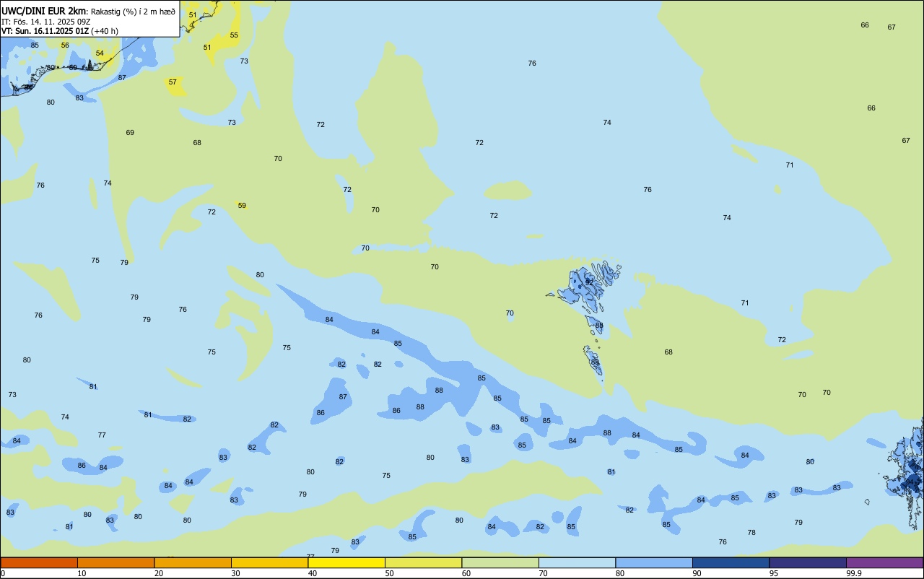Click the humidity value 78 on the map
The width and height of the screenshot is (924, 579).
[x=751, y=533]
